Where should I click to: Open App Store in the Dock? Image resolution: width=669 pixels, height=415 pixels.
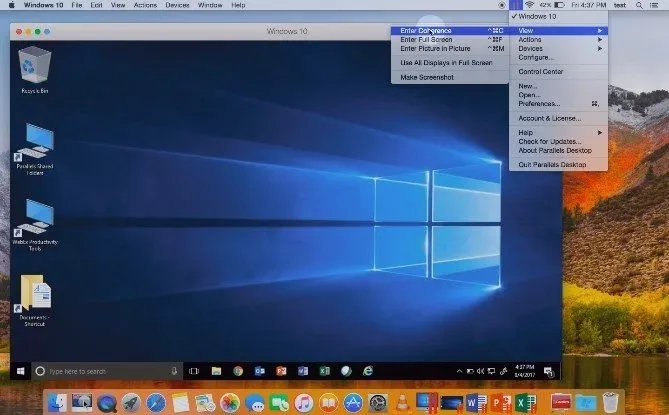click(353, 402)
